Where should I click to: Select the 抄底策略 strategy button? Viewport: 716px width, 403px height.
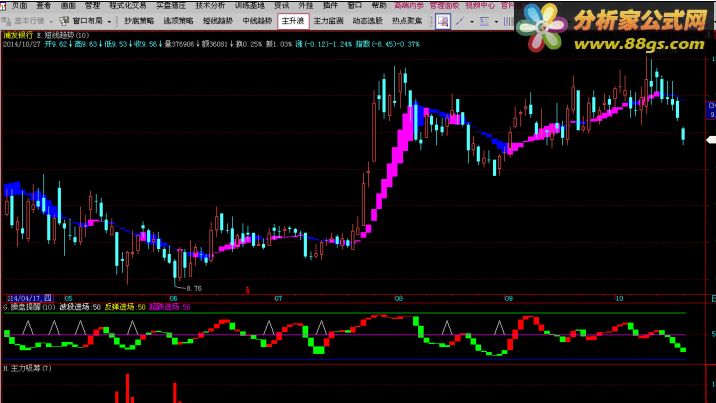pyautogui.click(x=139, y=21)
